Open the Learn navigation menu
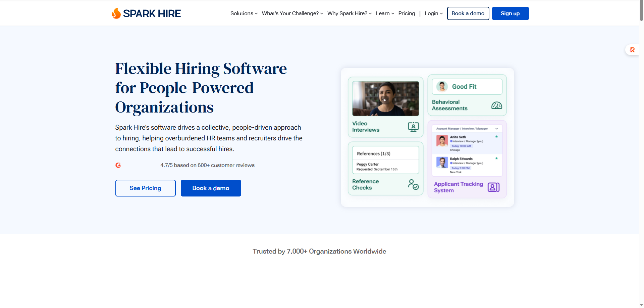Viewport: 644px width, 308px height. pyautogui.click(x=385, y=13)
